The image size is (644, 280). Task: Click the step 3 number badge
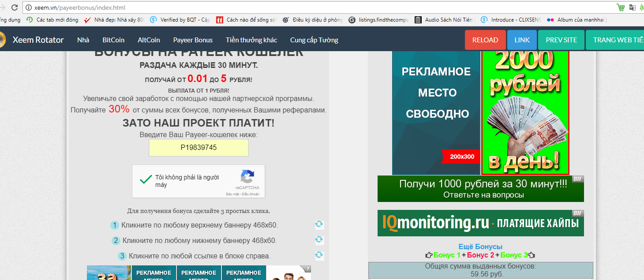click(x=122, y=256)
